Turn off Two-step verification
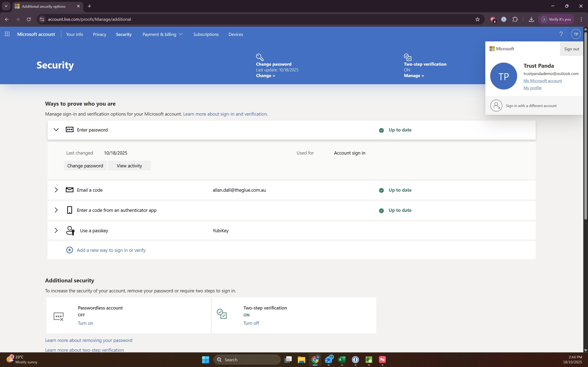The width and height of the screenshot is (588, 367). (x=251, y=323)
